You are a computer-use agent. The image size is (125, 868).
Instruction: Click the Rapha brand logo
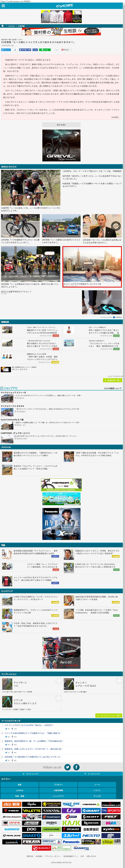click(32, 804)
